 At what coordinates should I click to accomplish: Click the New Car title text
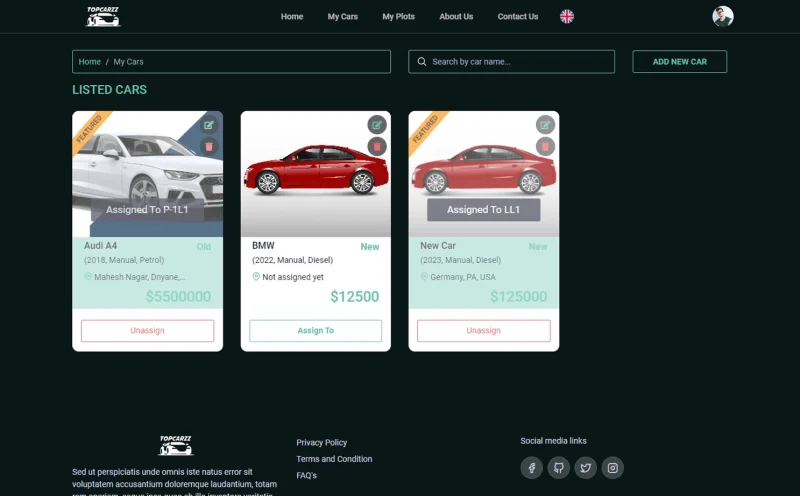tap(438, 245)
